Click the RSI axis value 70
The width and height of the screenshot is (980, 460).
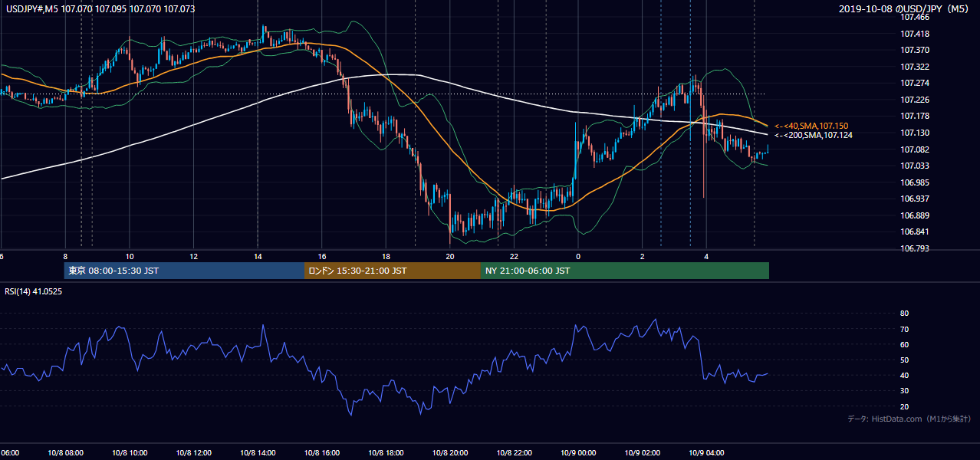point(904,329)
